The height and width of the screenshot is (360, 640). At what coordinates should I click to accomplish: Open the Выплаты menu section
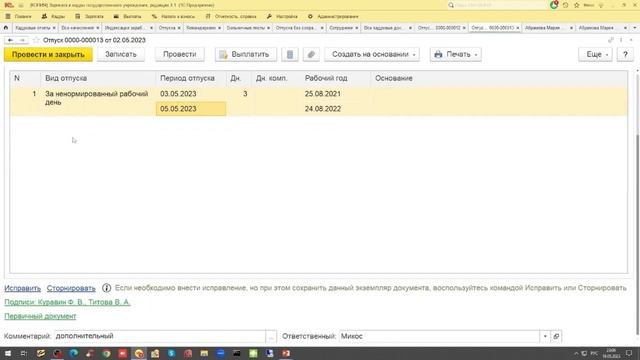click(127, 16)
